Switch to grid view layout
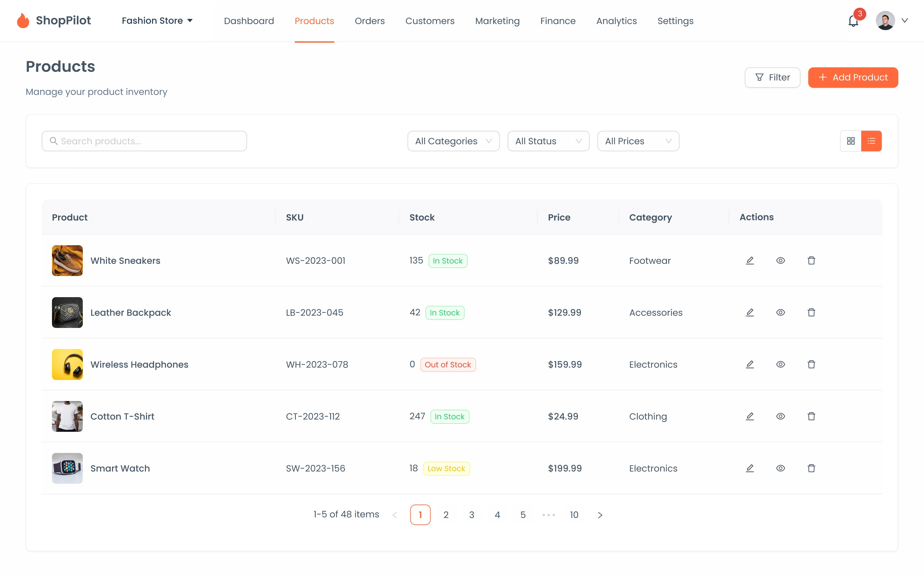The height and width of the screenshot is (577, 924). (851, 141)
